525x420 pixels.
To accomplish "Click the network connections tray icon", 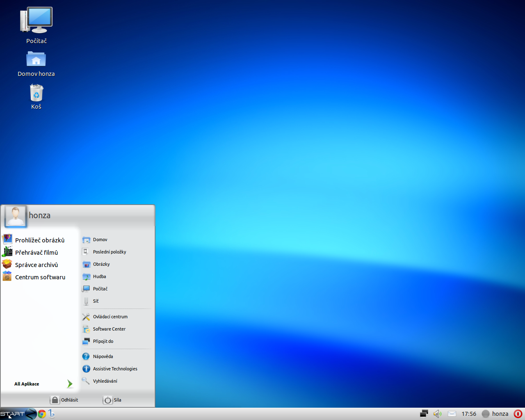I will (x=424, y=414).
